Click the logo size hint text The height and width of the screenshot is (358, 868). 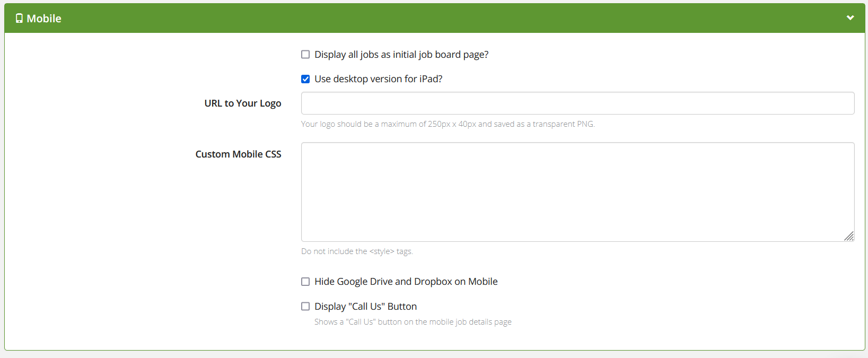[448, 124]
